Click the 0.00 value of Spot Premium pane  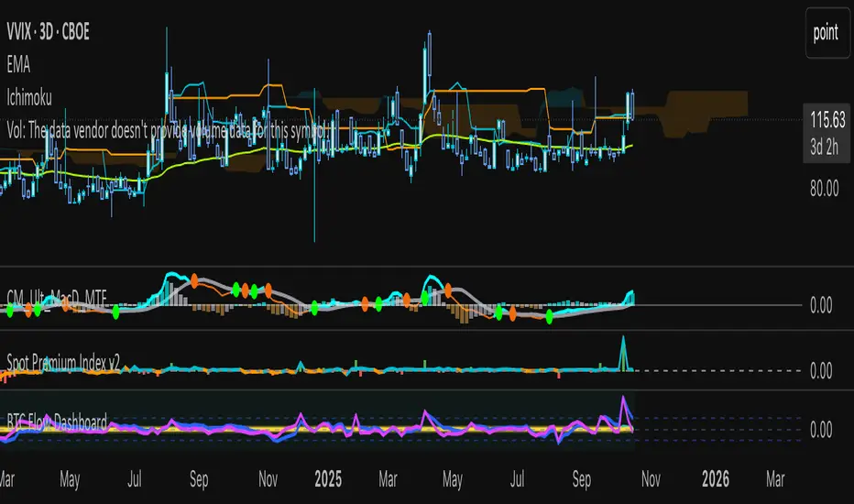pyautogui.click(x=821, y=371)
